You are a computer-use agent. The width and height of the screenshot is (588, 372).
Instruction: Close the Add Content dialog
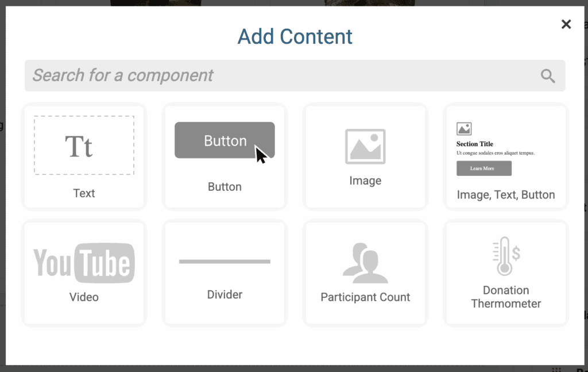(566, 24)
